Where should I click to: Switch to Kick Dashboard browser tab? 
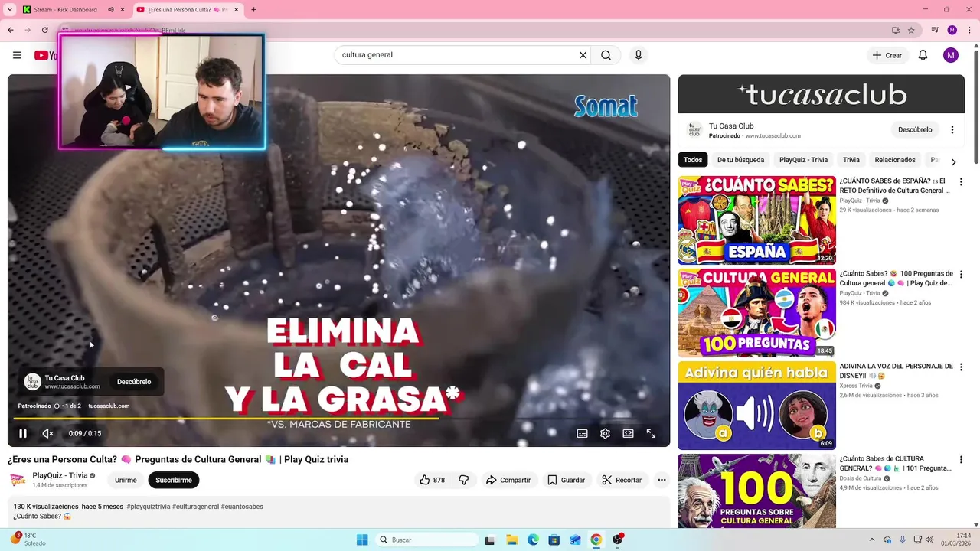(x=66, y=10)
